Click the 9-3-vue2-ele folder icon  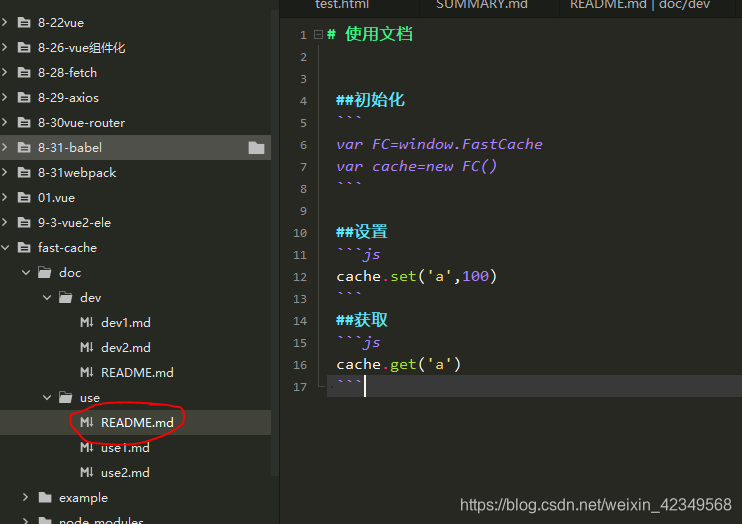[24, 222]
